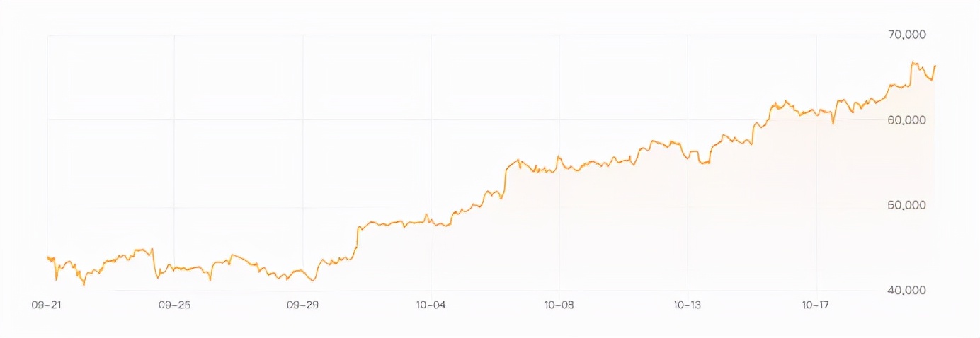The image size is (980, 338).
Task: Select the 09-25 x-axis date
Action: coord(174,305)
